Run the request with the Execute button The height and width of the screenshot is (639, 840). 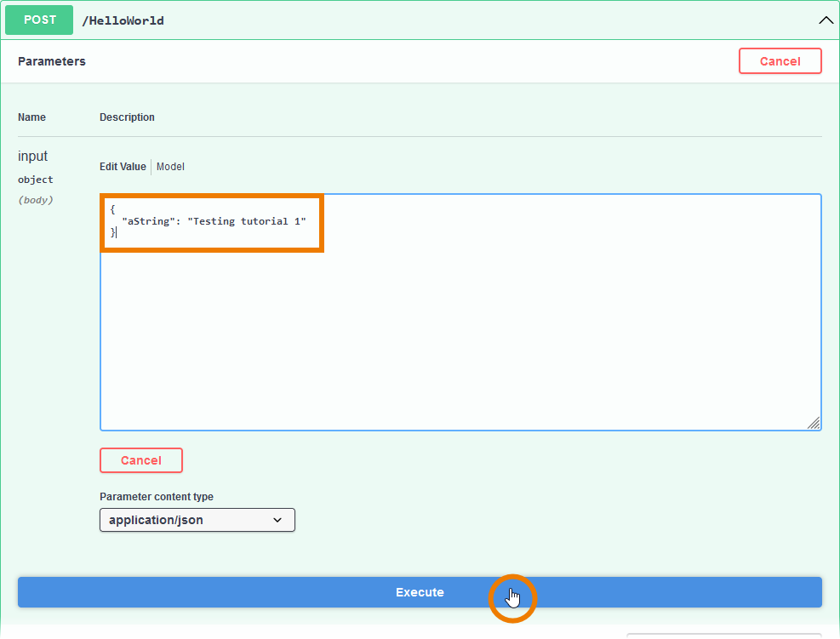(420, 592)
